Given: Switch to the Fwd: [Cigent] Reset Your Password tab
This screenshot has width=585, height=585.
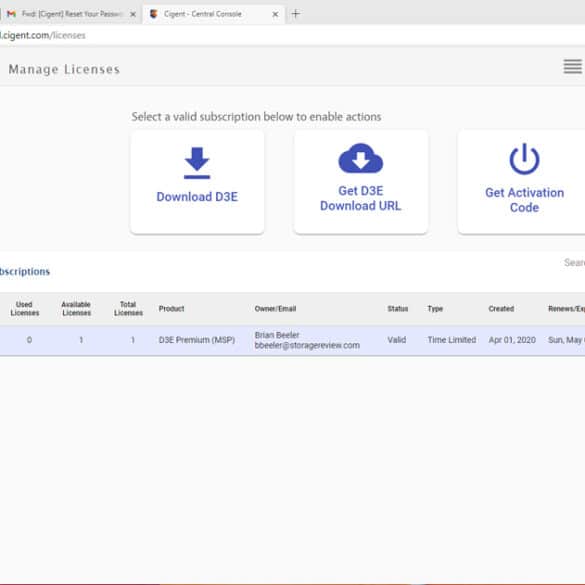Looking at the screenshot, I should 71,14.
